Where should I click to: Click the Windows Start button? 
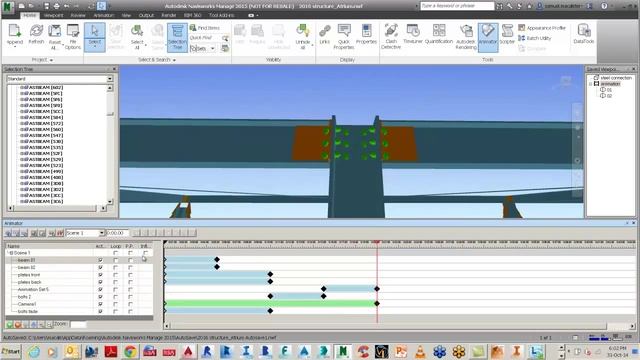tap(11, 351)
